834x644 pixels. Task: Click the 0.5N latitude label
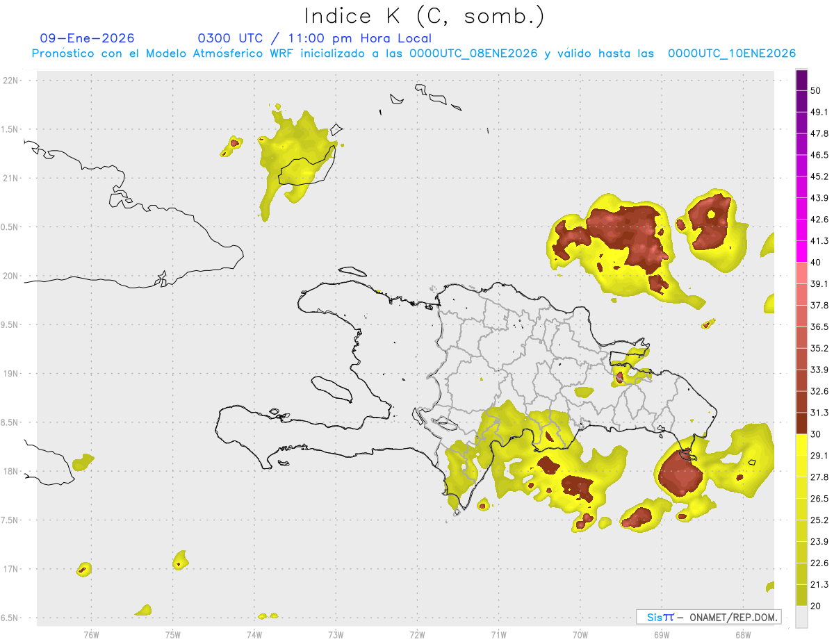[10, 227]
